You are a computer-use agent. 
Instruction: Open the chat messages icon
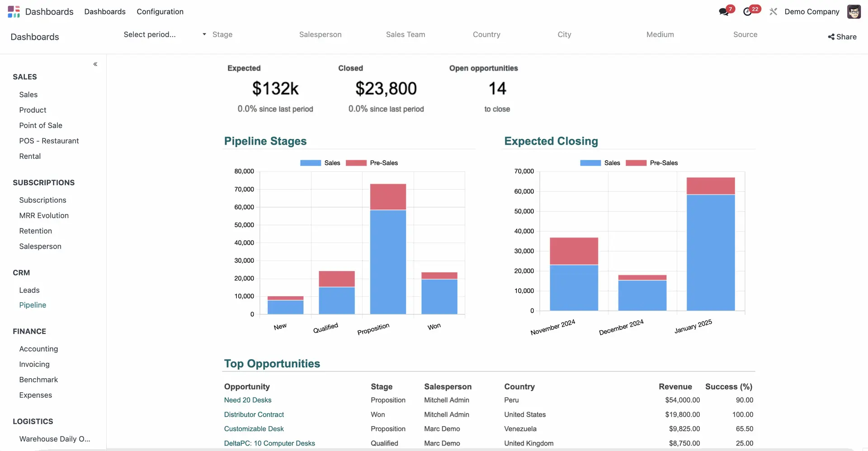724,12
